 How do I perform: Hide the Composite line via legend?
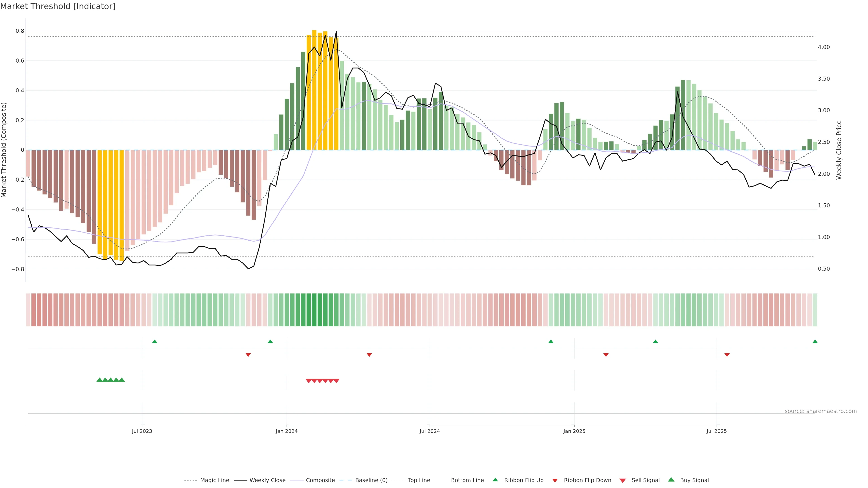tap(320, 480)
